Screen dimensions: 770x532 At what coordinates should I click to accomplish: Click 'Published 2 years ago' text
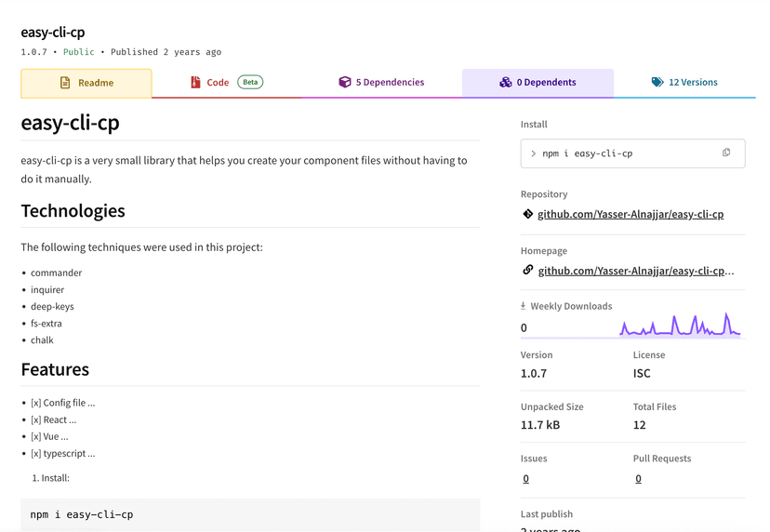pos(166,52)
